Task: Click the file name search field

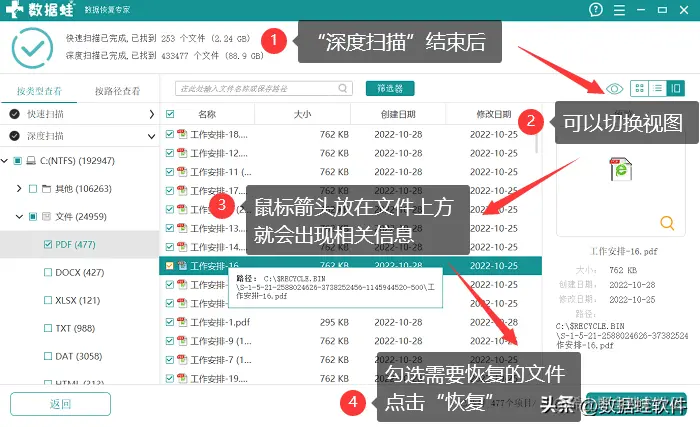Action: click(263, 88)
